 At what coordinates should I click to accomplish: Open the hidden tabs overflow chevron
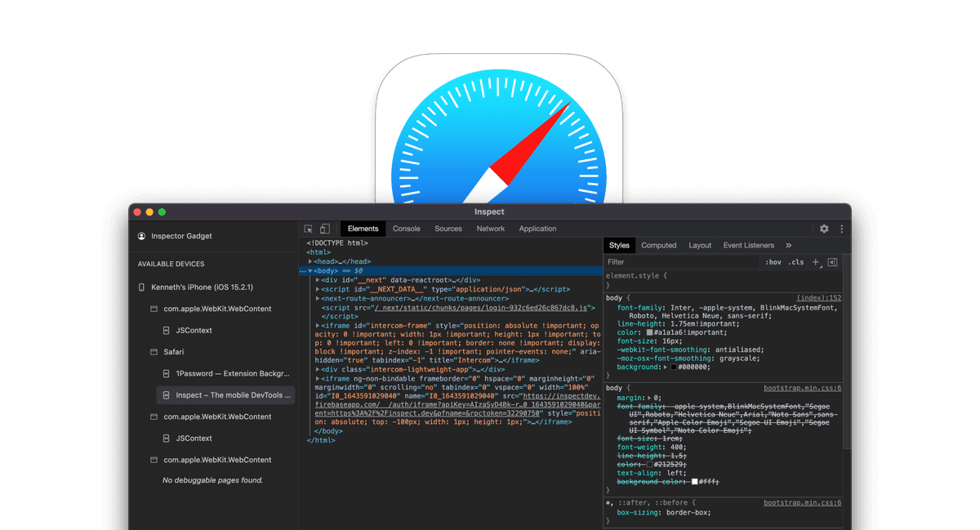coord(788,245)
